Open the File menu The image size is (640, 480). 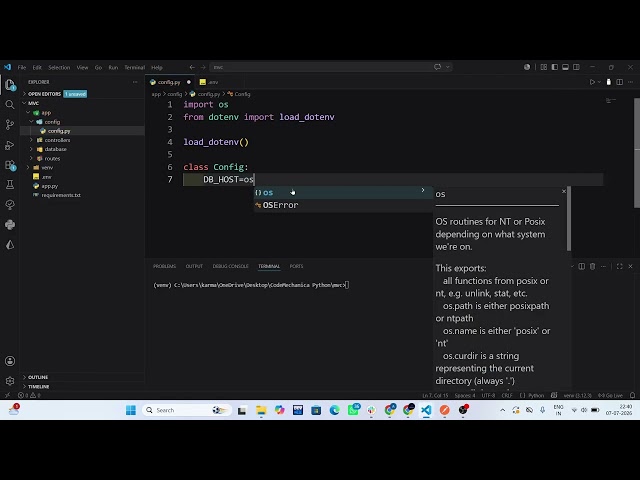[x=22, y=67]
